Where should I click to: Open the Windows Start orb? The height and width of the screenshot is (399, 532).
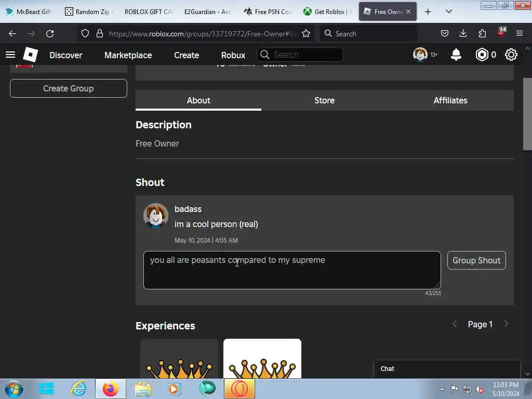point(14,389)
